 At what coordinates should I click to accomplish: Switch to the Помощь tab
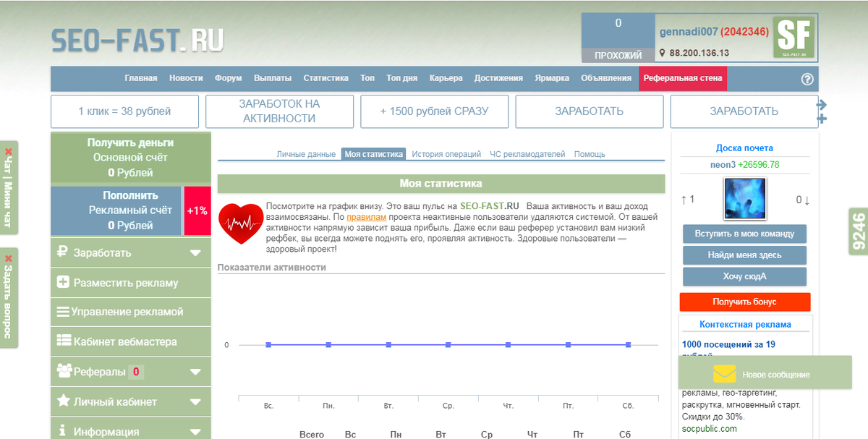[590, 154]
